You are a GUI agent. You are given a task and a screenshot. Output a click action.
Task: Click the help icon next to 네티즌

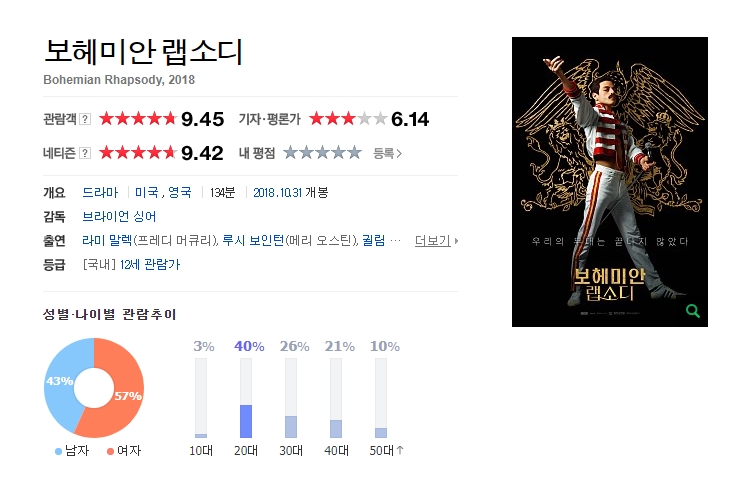85,153
